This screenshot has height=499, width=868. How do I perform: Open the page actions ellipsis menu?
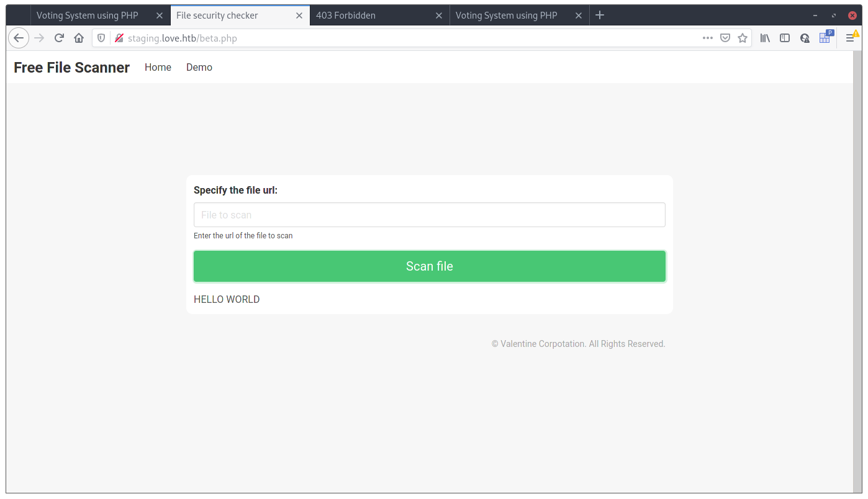[708, 38]
